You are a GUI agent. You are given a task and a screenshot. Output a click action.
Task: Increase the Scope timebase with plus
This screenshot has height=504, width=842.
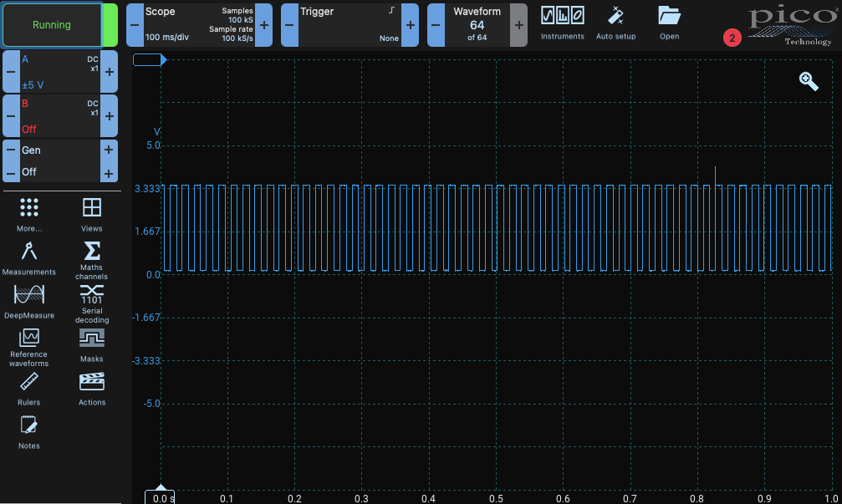tap(263, 25)
